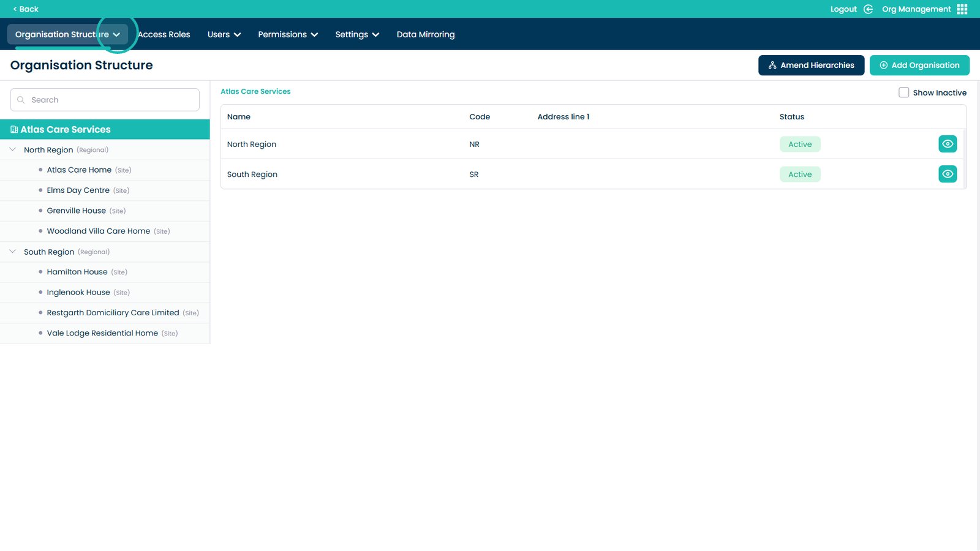The width and height of the screenshot is (980, 551).
Task: Select Elms Day Centre in the tree
Action: click(x=78, y=190)
